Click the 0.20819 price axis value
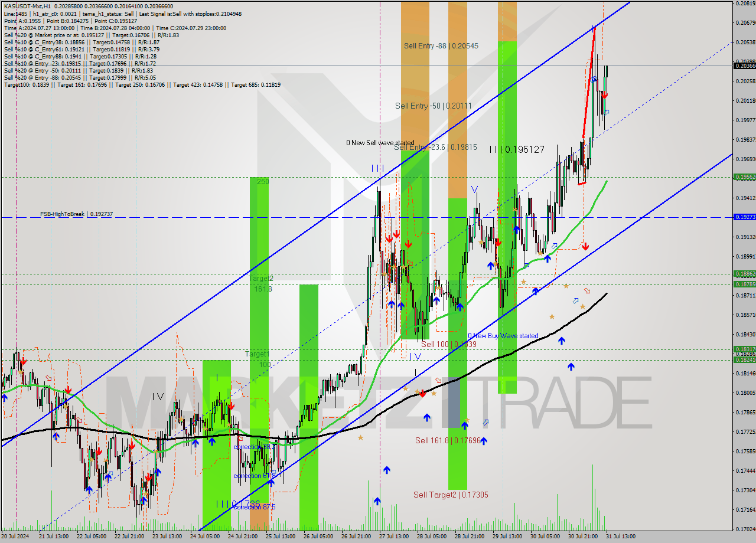756x543 pixels. 745,4
